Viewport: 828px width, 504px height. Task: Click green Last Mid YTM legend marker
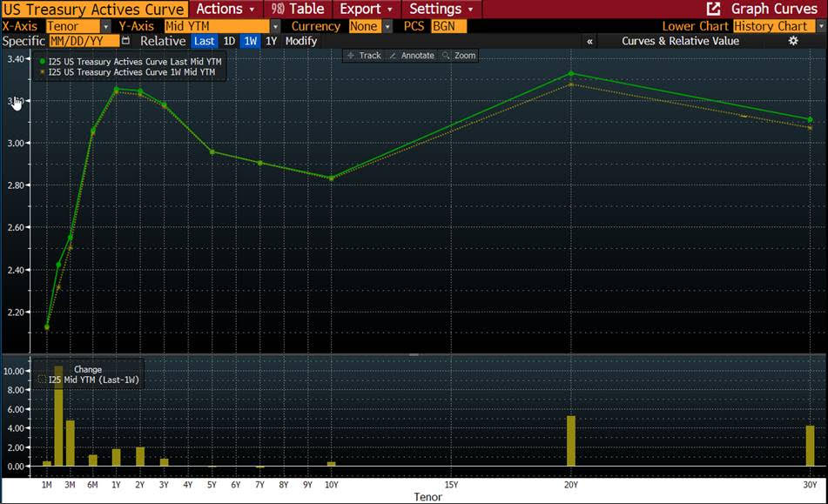click(43, 62)
